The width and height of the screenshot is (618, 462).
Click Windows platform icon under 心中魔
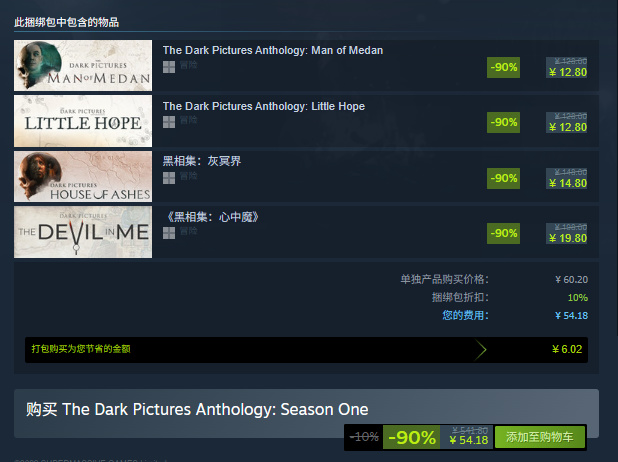point(169,233)
